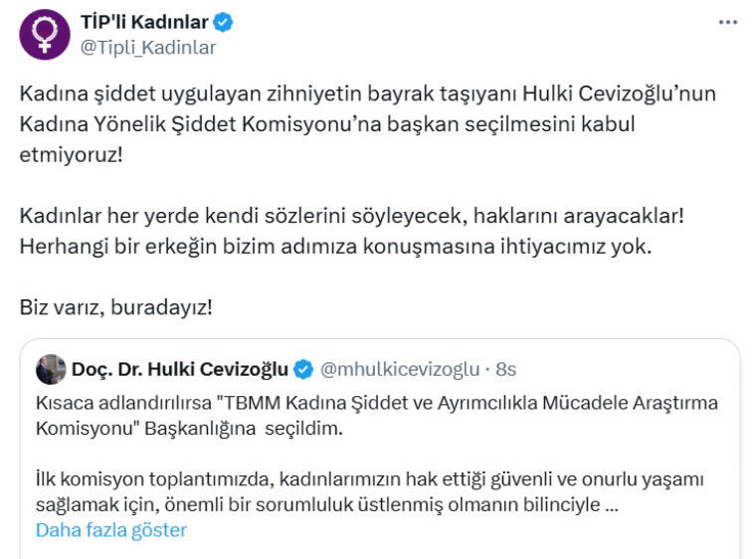Click the sentence "Herhangi bir erkeğin bizim adımıza"
The image size is (756, 559).
click(335, 246)
